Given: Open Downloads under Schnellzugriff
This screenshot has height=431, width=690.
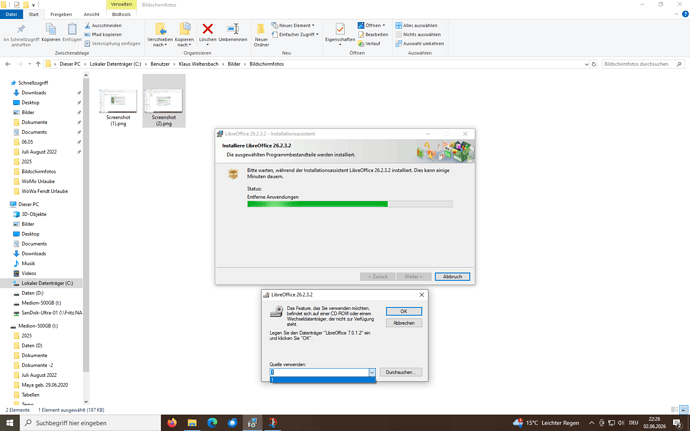Looking at the screenshot, I should pyautogui.click(x=33, y=93).
